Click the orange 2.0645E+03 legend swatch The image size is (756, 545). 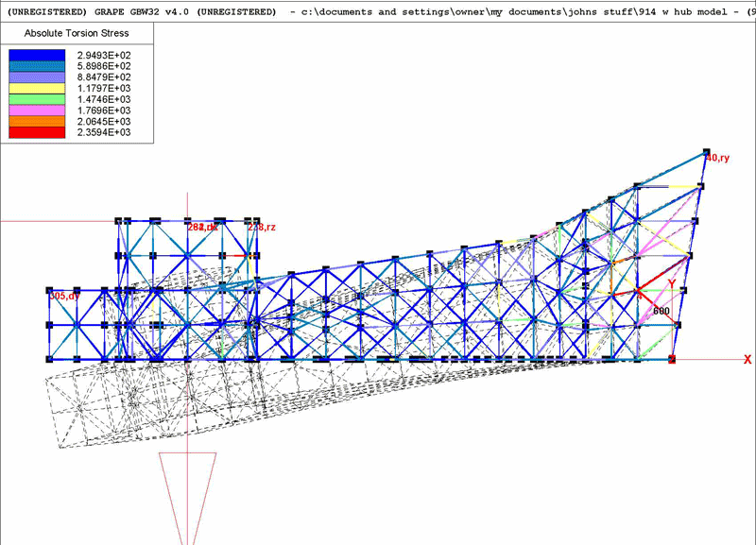point(38,121)
